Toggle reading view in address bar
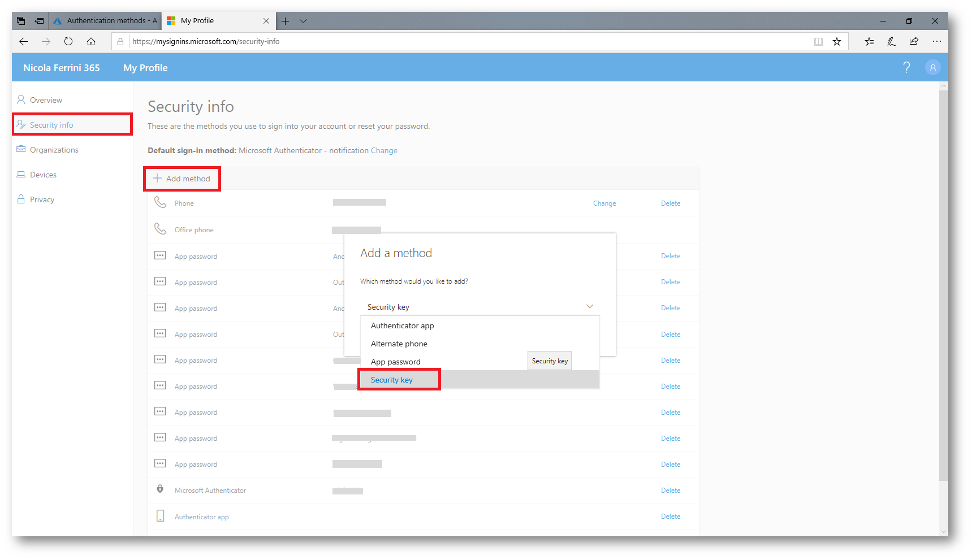 pos(818,41)
